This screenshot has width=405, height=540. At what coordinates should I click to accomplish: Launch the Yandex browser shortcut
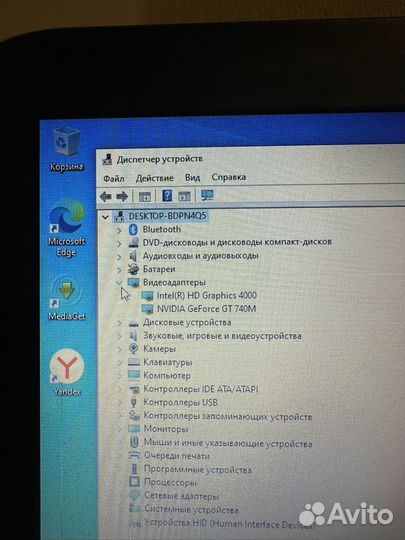click(x=66, y=372)
